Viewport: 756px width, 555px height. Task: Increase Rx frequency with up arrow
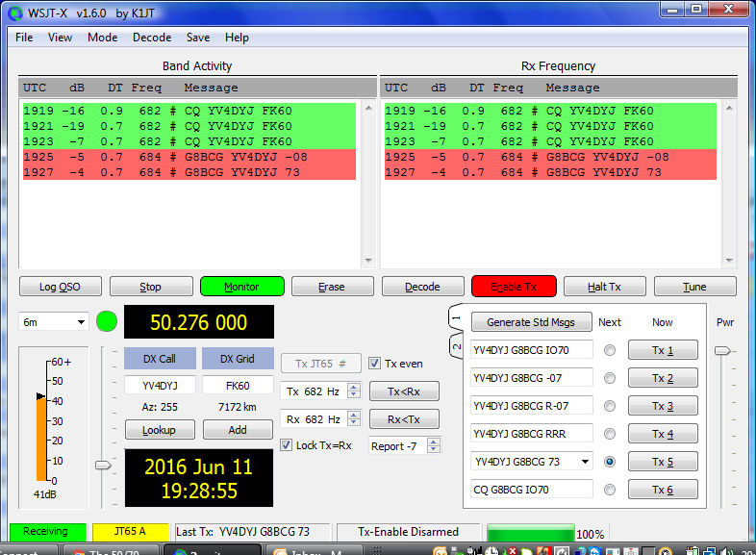[354, 415]
